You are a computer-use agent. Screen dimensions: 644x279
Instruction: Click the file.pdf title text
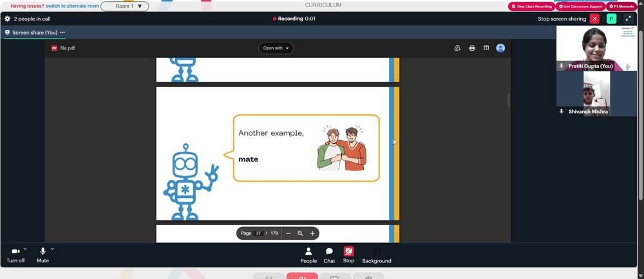[68, 48]
